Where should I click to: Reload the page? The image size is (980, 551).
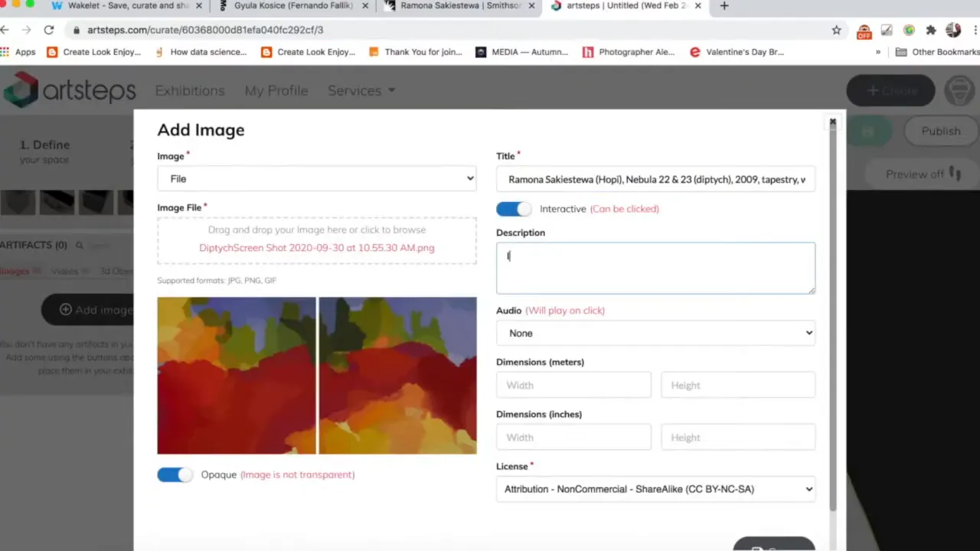49,30
